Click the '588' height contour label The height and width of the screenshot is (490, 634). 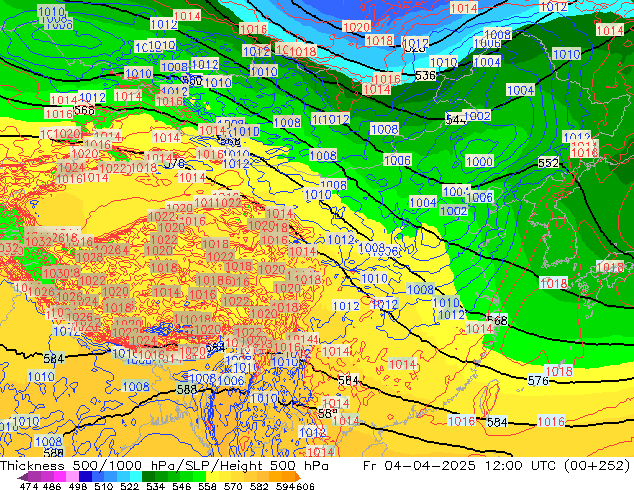coord(187,389)
